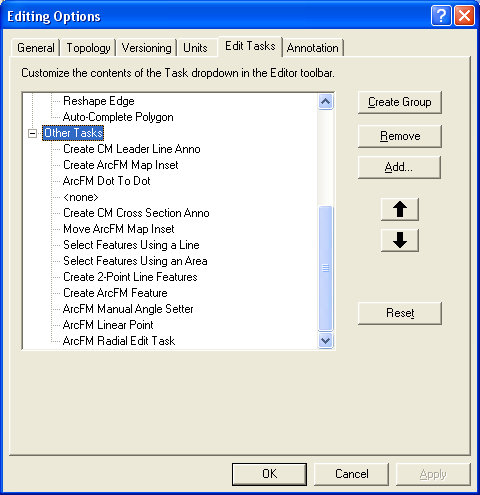The width and height of the screenshot is (480, 495).
Task: Switch to the Versioning tab
Action: pyautogui.click(x=146, y=48)
